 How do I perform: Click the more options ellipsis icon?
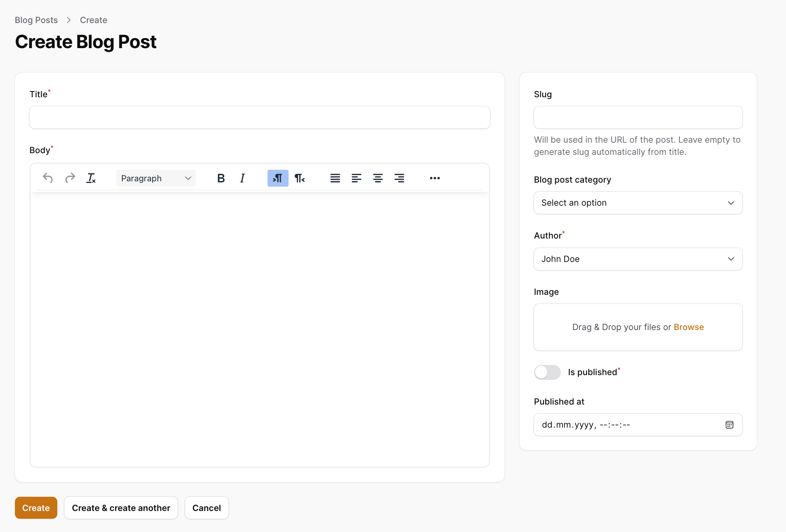(x=434, y=178)
